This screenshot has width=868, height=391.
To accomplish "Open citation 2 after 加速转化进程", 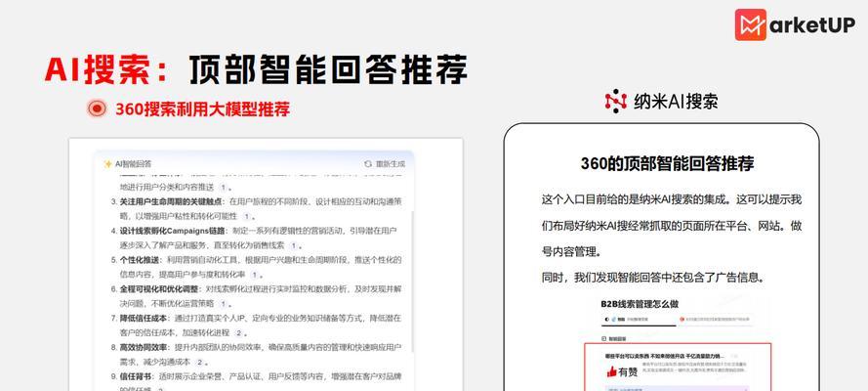I will [x=238, y=333].
